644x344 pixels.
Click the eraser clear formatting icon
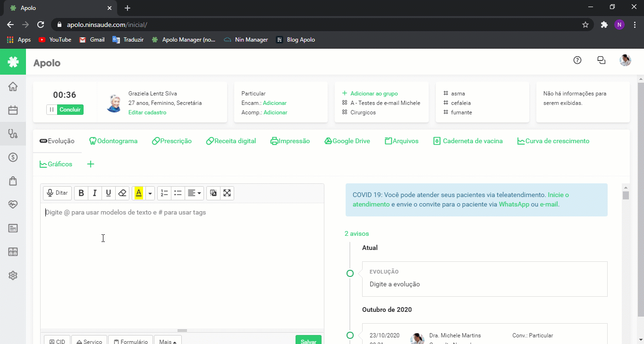122,193
